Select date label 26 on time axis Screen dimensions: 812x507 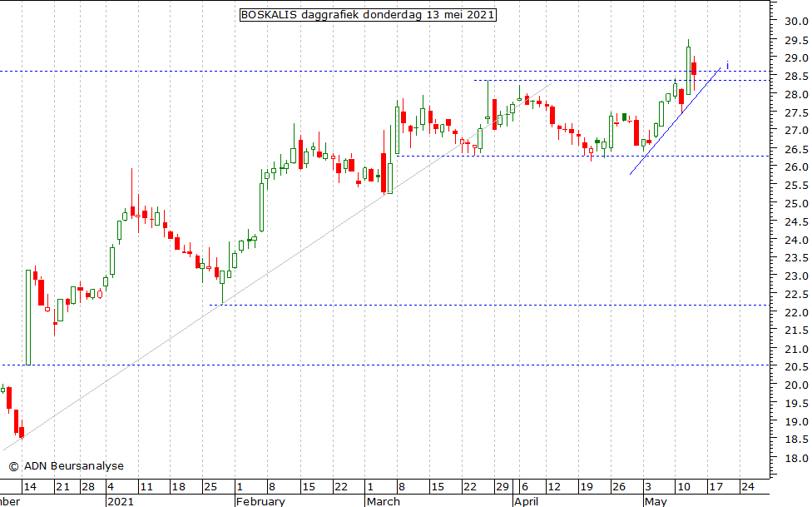(x=619, y=487)
